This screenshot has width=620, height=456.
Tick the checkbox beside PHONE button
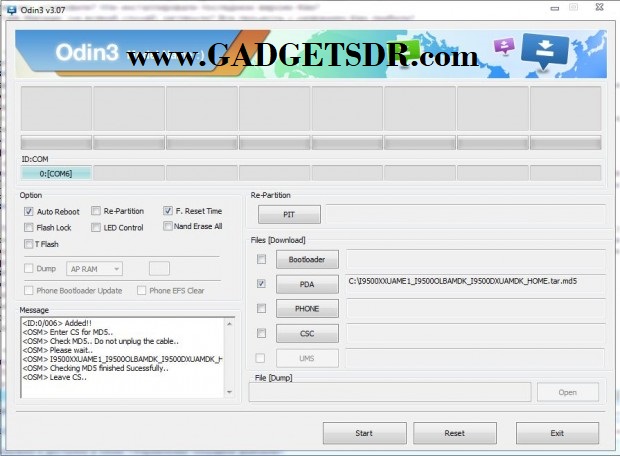(261, 308)
